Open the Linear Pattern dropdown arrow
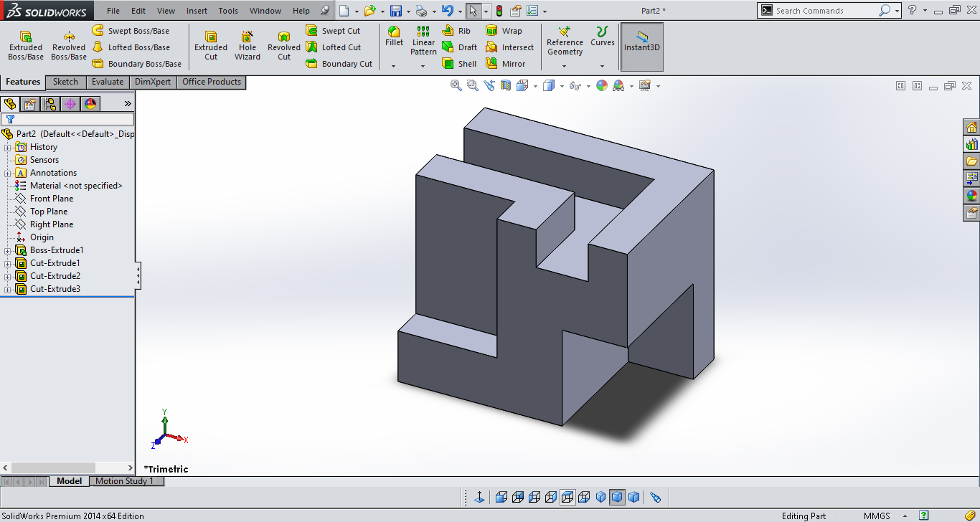This screenshot has width=980, height=522. 423,66
